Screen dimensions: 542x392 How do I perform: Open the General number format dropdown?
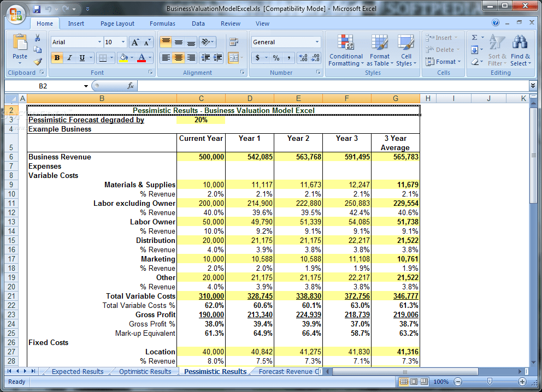tap(317, 42)
